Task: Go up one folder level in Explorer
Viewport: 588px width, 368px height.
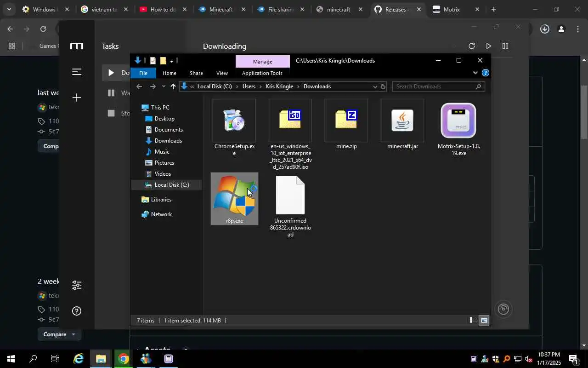Action: pyautogui.click(x=173, y=86)
